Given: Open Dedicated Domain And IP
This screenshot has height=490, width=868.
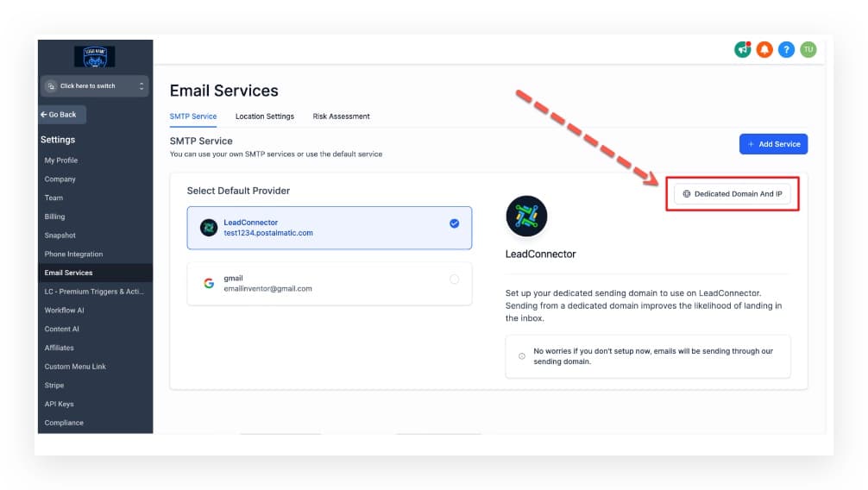Looking at the screenshot, I should coord(732,194).
